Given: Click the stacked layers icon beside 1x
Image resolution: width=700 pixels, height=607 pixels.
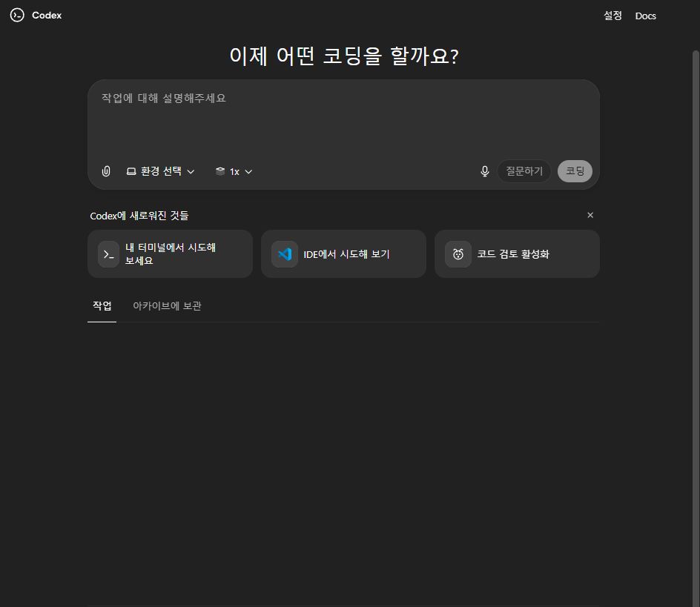Looking at the screenshot, I should (x=220, y=171).
